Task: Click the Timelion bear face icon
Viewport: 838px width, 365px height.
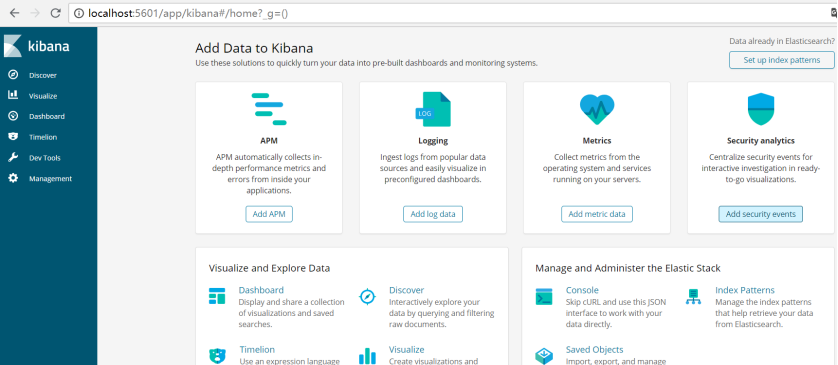Action: 217,355
